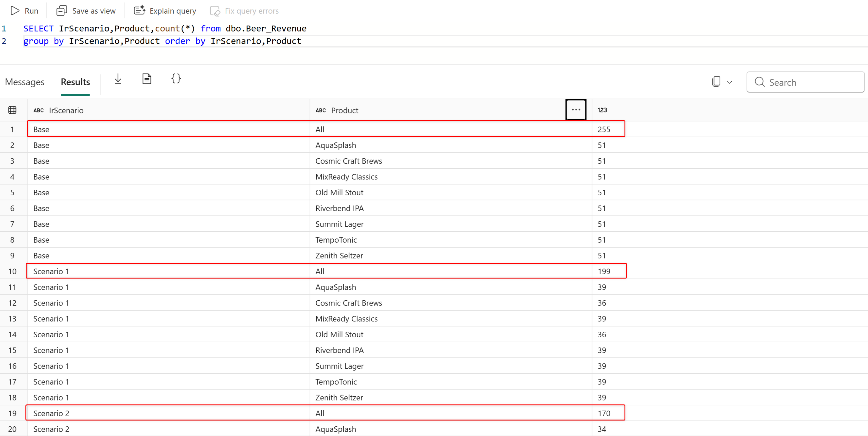Open the Product column ellipsis menu
This screenshot has height=436, width=868.
(x=576, y=110)
